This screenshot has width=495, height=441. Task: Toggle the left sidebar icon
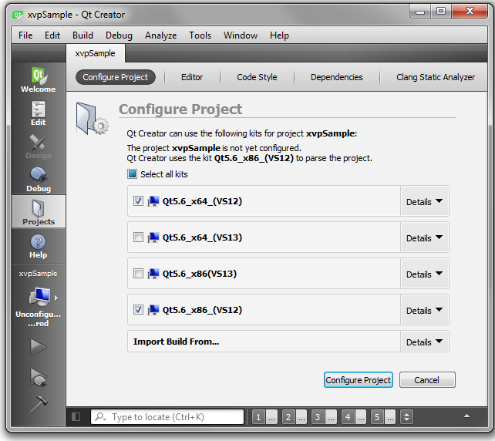point(76,417)
